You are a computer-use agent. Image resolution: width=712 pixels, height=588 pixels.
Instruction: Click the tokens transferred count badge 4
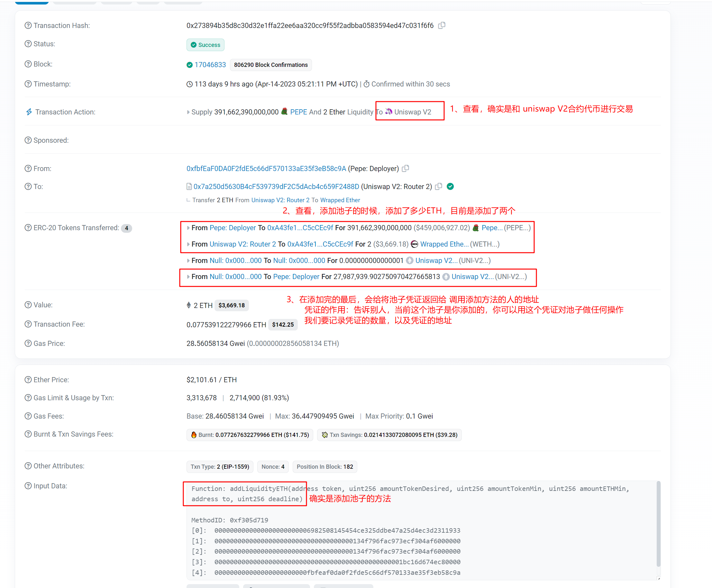coord(126,228)
